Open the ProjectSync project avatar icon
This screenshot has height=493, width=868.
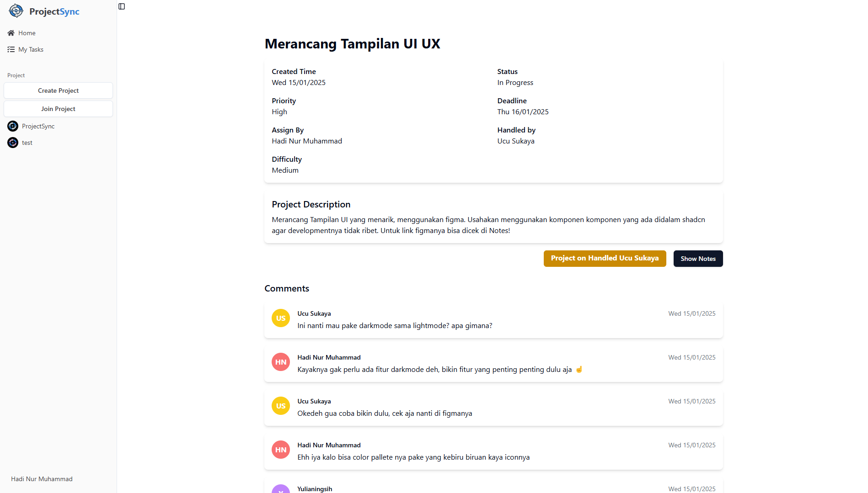[13, 126]
